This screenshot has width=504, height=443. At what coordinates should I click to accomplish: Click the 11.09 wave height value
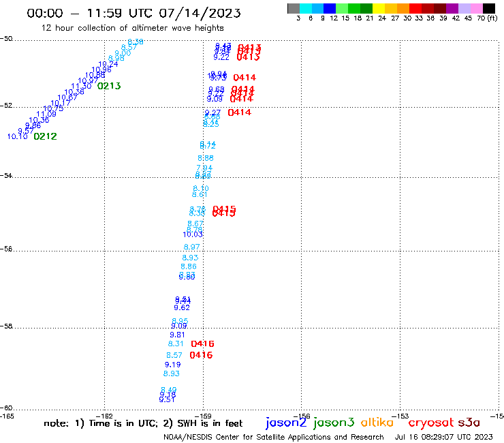pos(46,114)
